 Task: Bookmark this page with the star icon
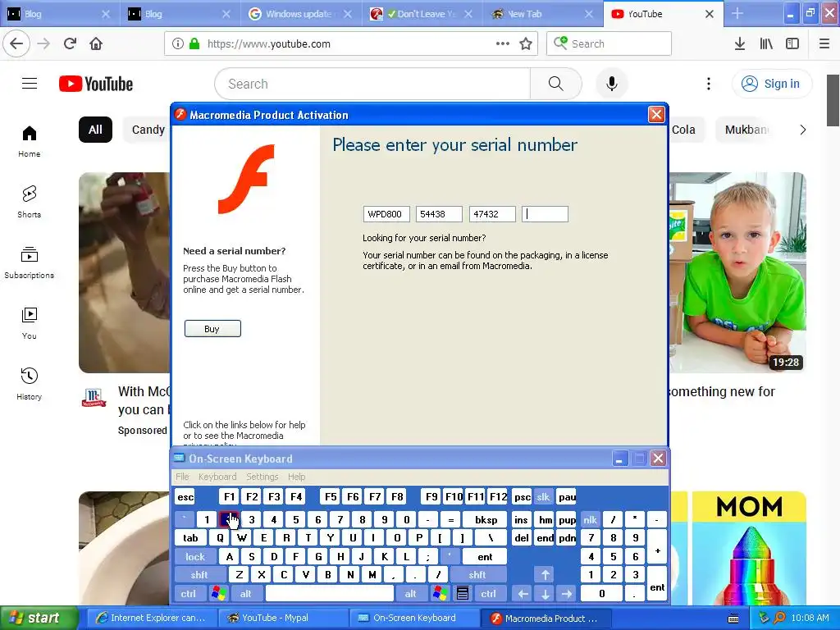(x=526, y=43)
